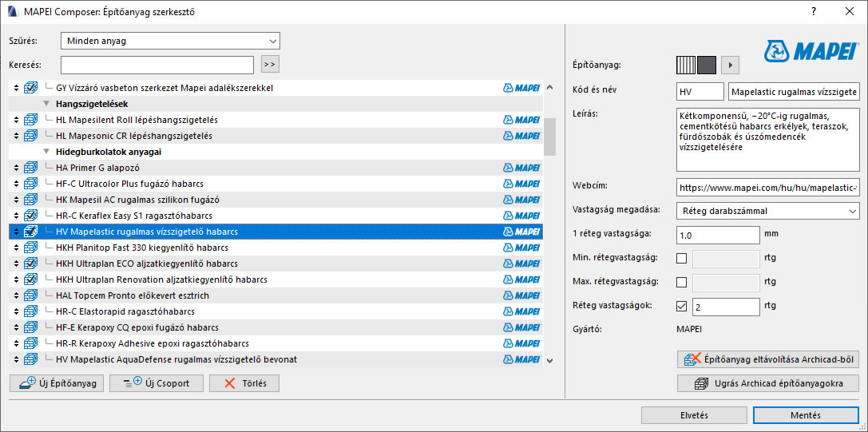Click the material icon beside HR-C Elastorapid
Screen dimensions: 868x432
click(31, 311)
